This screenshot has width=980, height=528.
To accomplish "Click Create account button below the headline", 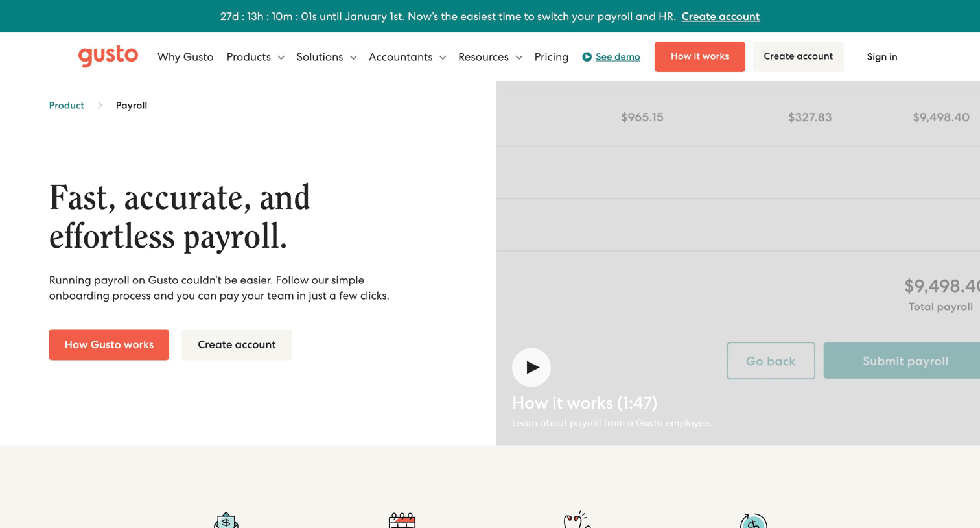I will pos(237,344).
